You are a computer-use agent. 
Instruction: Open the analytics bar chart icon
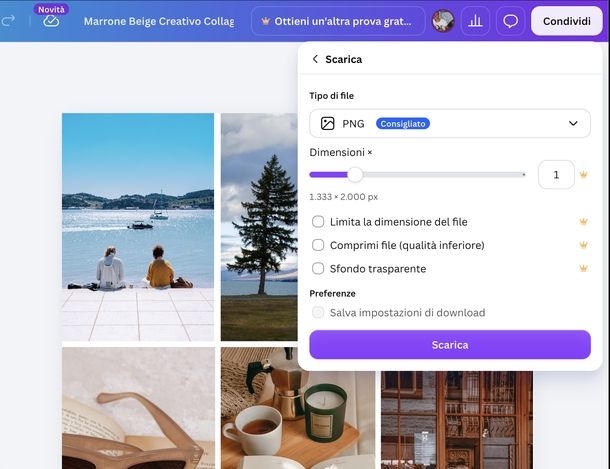pos(475,21)
